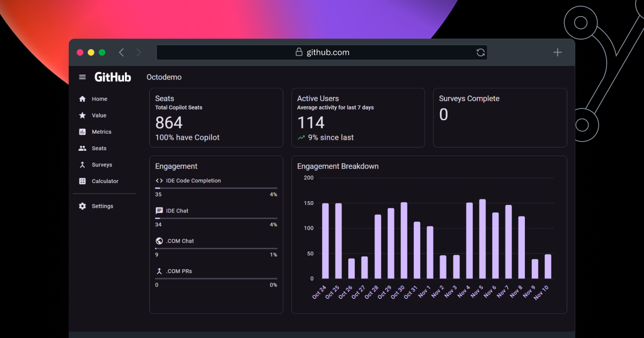Screen dimensions: 644x338
Task: Click the Oct 28 axis label
Action: click(372, 292)
